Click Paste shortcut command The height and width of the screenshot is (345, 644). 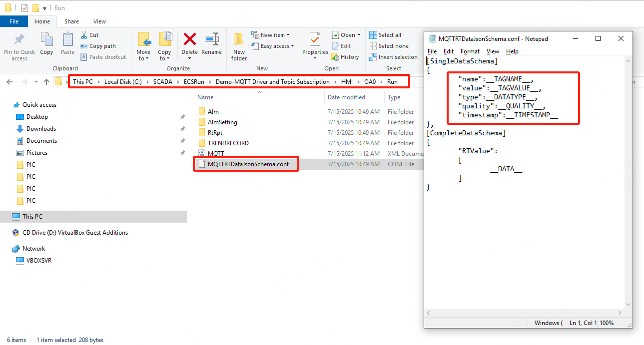click(103, 57)
